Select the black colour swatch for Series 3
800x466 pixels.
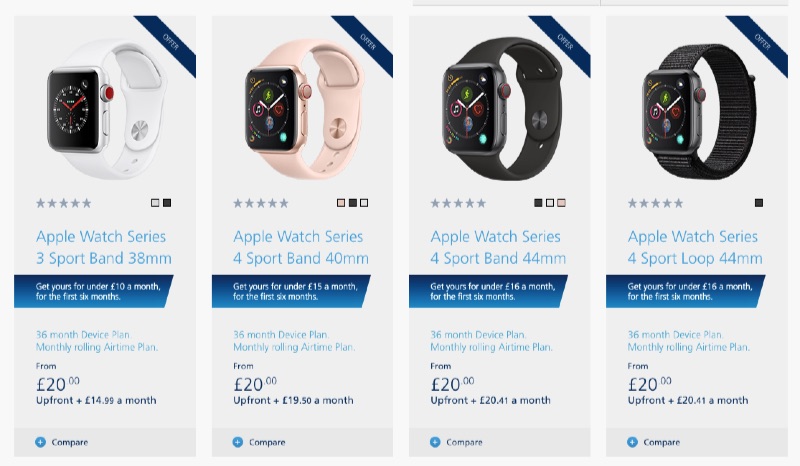pyautogui.click(x=167, y=203)
